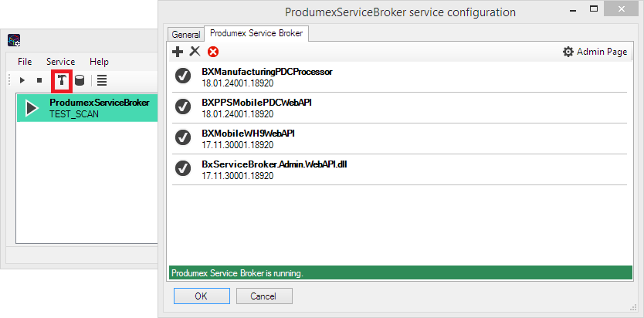Click the list lines toolbar icon
This screenshot has height=318, width=644.
(102, 80)
